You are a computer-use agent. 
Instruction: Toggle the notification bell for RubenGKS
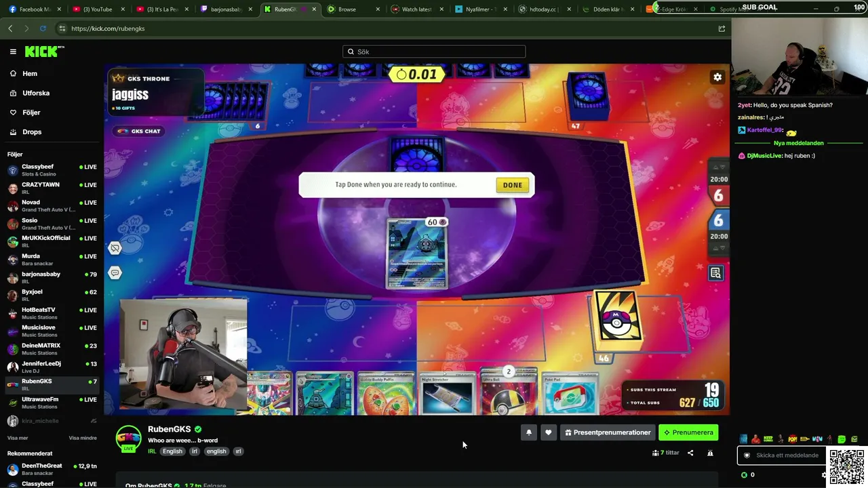pyautogui.click(x=529, y=432)
